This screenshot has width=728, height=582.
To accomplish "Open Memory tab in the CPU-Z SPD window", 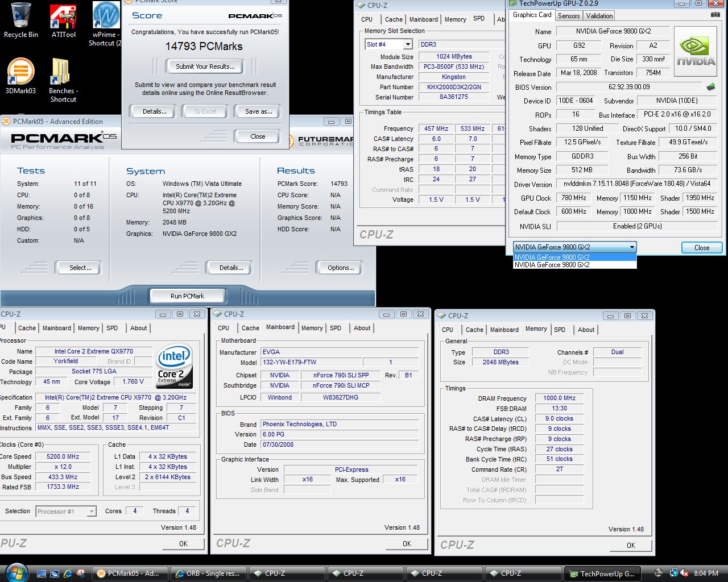I will pyautogui.click(x=455, y=19).
